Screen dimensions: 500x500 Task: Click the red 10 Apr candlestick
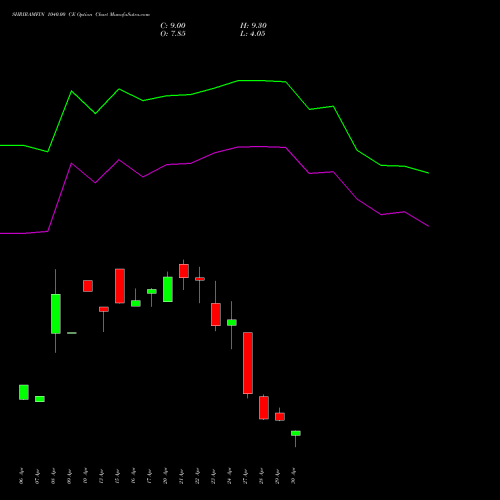(x=88, y=286)
